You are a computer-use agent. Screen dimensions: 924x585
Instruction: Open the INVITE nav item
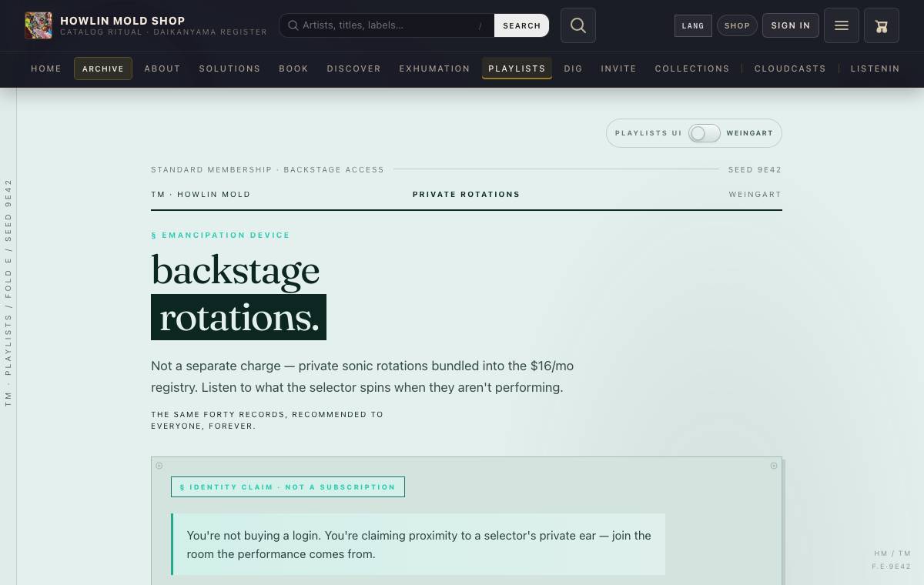click(x=619, y=69)
